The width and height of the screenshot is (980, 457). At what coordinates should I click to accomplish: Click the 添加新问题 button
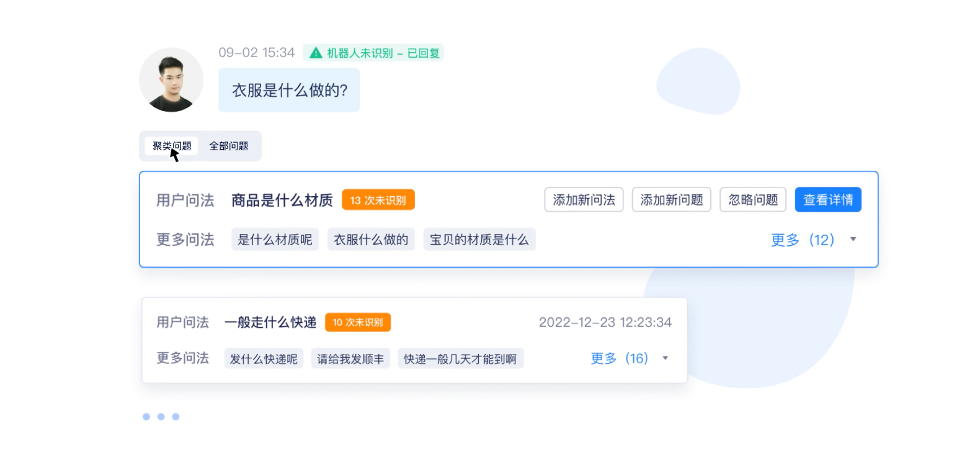[x=672, y=200]
